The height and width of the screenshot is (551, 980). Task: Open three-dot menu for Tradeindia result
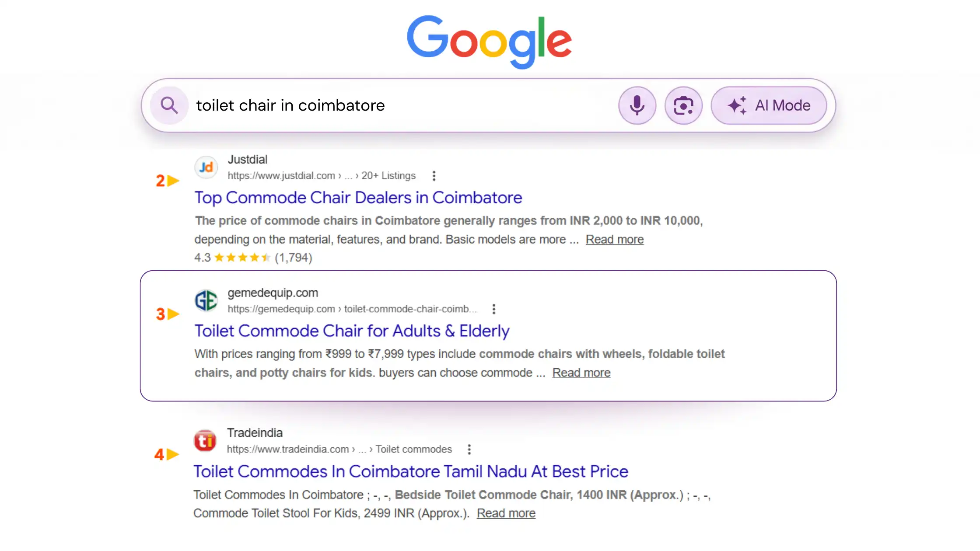pyautogui.click(x=469, y=450)
